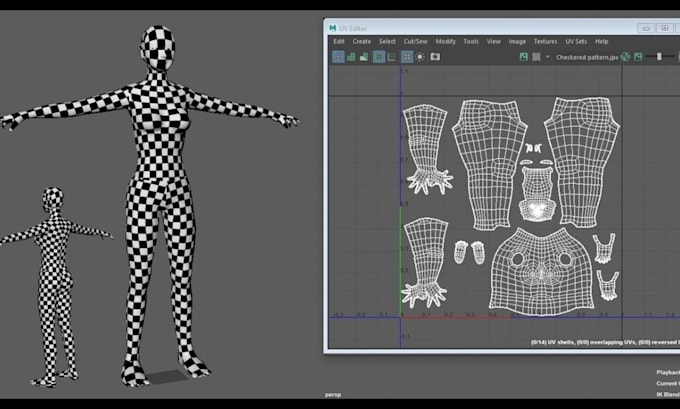Open the Image menu
The image size is (680, 409).
point(517,42)
